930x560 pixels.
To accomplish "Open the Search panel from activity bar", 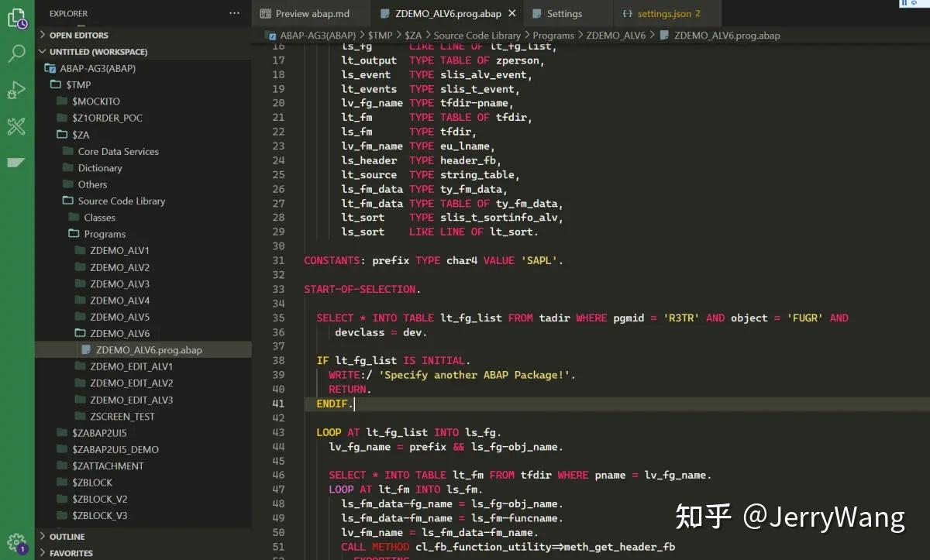I will 17,54.
